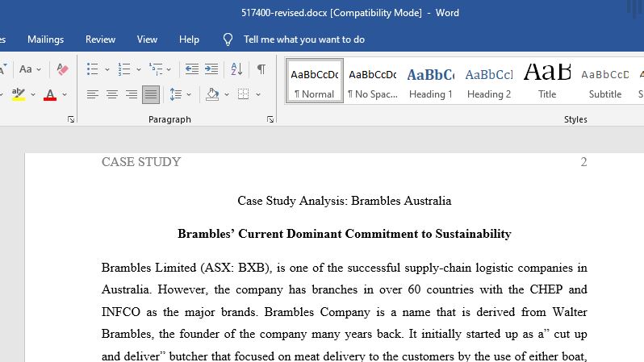Image resolution: width=644 pixels, height=362 pixels.
Task: Apply the No Spacing style
Action: [x=373, y=81]
